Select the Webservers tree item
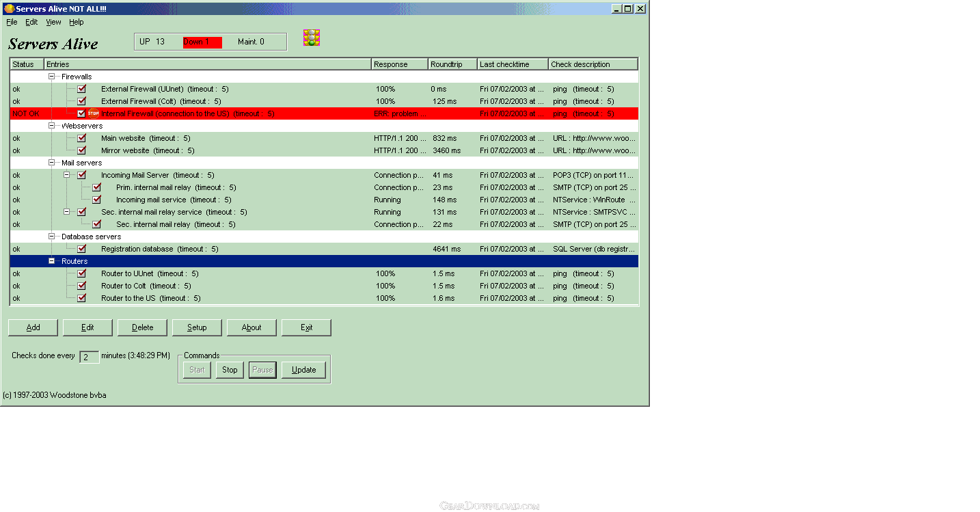Screen dimensions: 980x512 pos(82,126)
